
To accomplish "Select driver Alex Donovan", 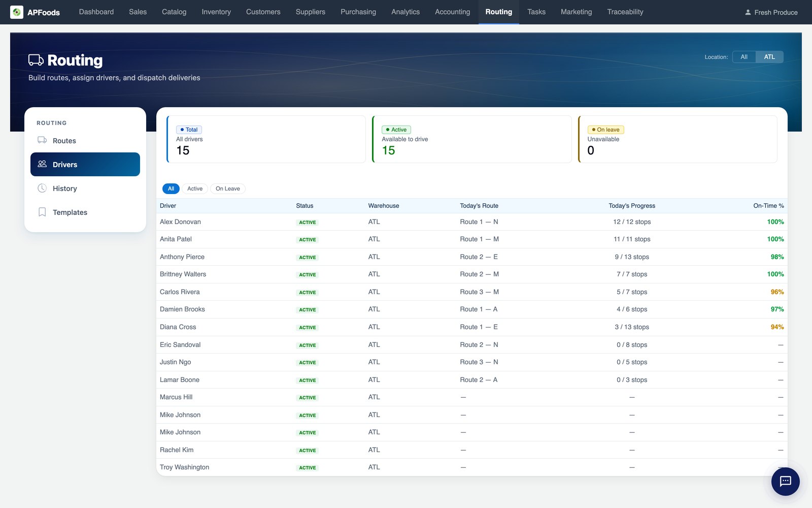I will coord(180,222).
